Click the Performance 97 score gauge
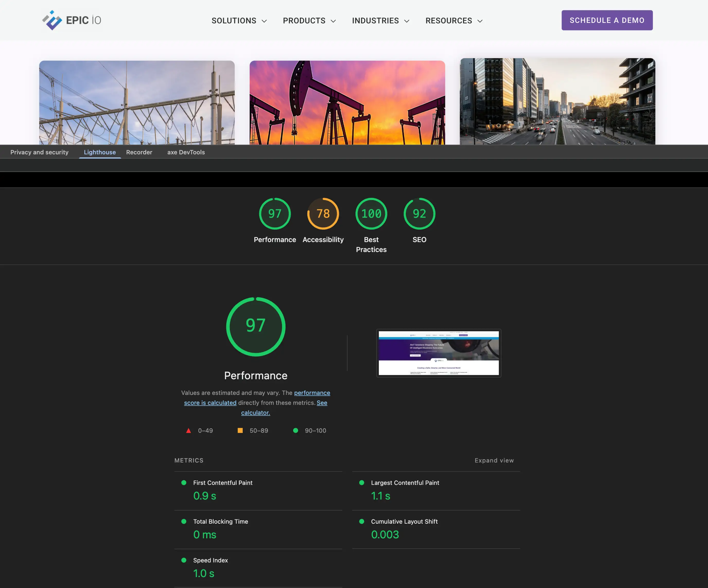 275,213
